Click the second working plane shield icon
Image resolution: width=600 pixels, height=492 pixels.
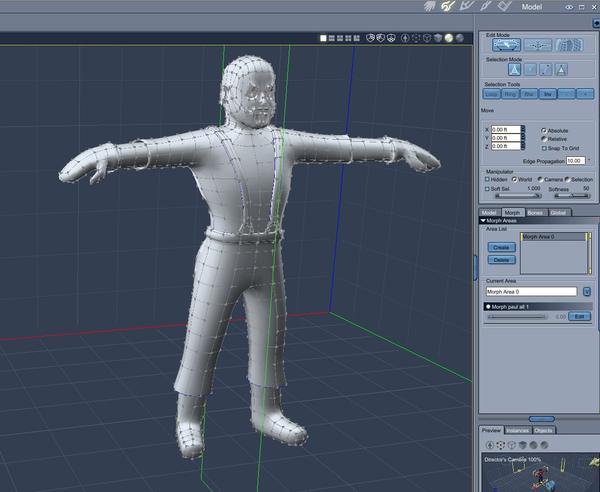(380, 38)
